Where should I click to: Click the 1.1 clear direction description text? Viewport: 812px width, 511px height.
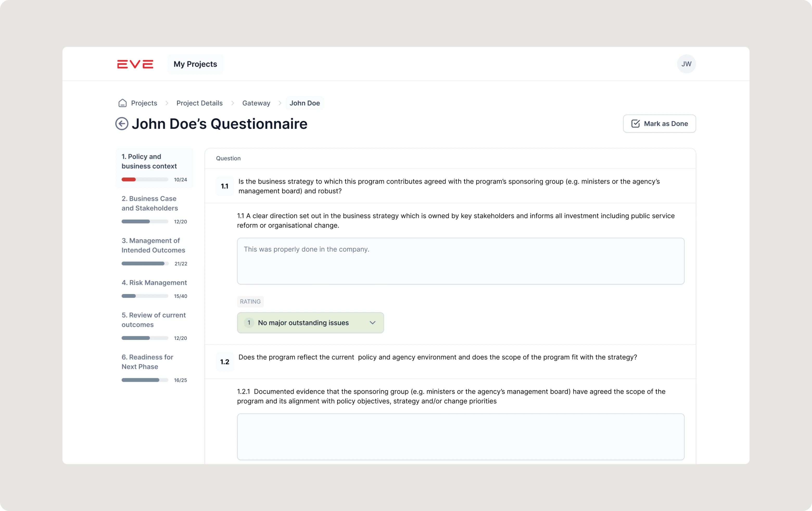pyautogui.click(x=456, y=220)
